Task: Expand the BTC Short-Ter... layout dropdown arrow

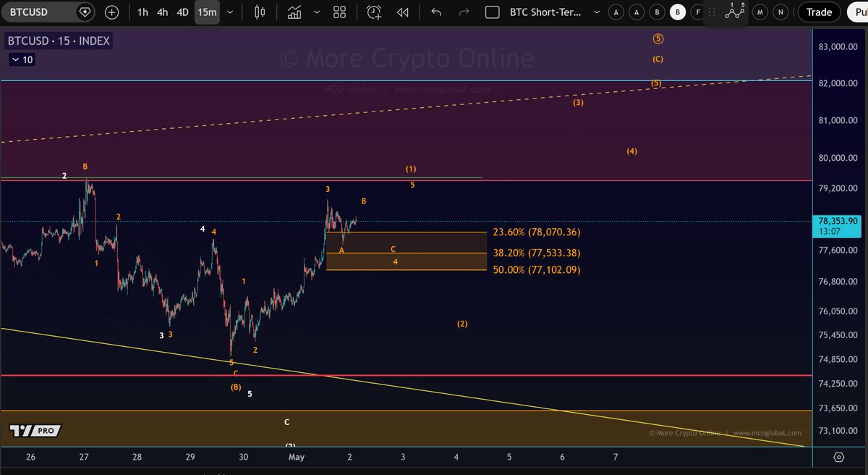Action: [x=597, y=12]
